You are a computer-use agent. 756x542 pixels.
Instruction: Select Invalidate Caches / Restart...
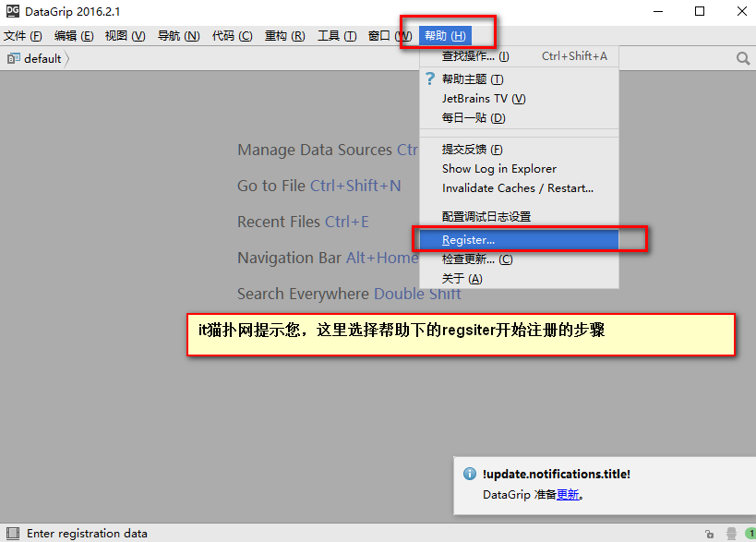tap(520, 188)
